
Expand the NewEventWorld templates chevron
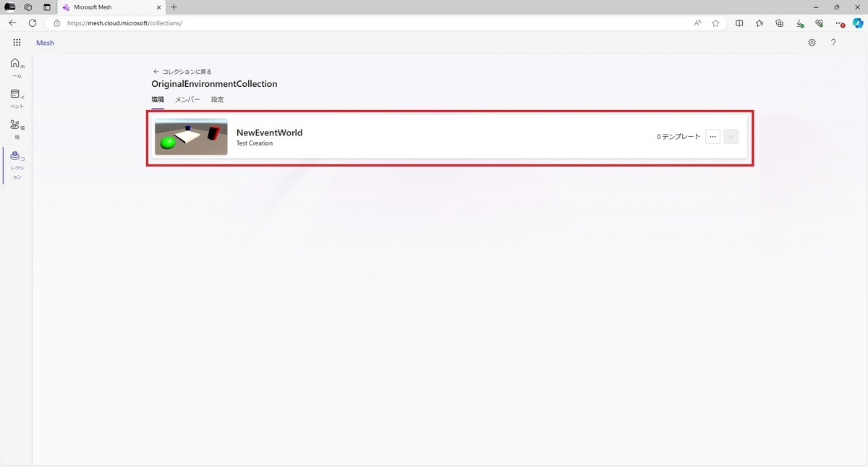(x=731, y=136)
